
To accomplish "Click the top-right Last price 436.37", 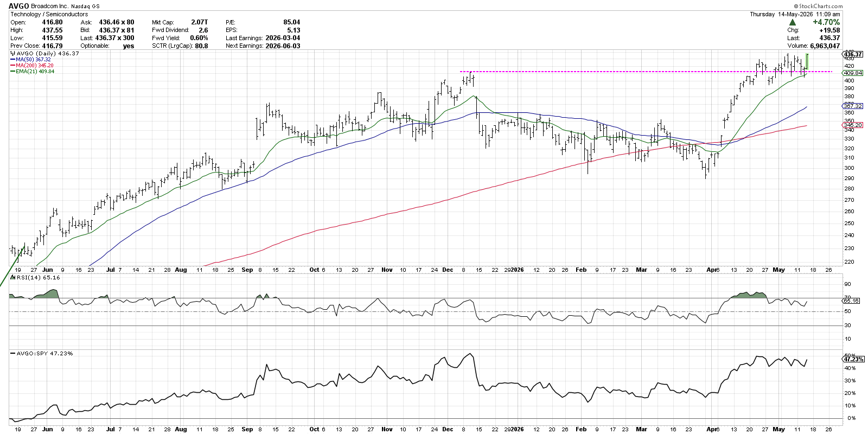I will click(x=830, y=38).
